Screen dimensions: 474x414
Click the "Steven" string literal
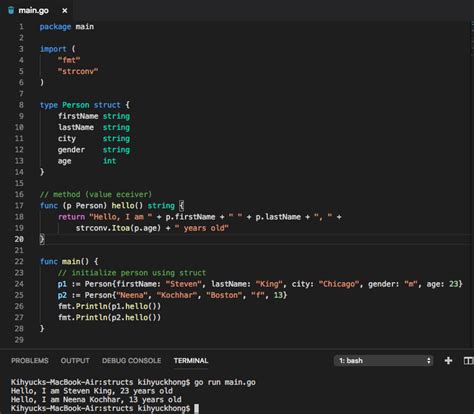[184, 284]
